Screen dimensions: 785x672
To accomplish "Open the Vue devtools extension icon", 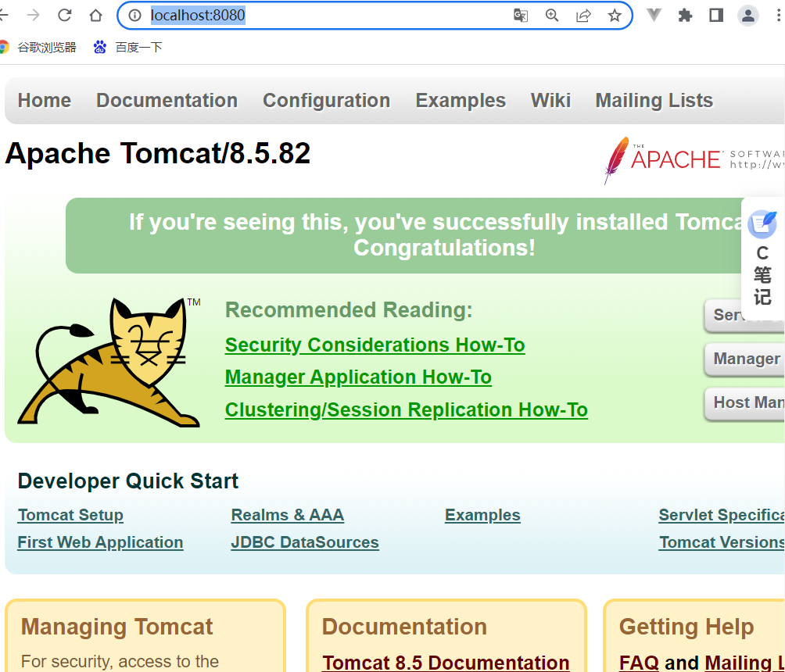I will pyautogui.click(x=654, y=16).
